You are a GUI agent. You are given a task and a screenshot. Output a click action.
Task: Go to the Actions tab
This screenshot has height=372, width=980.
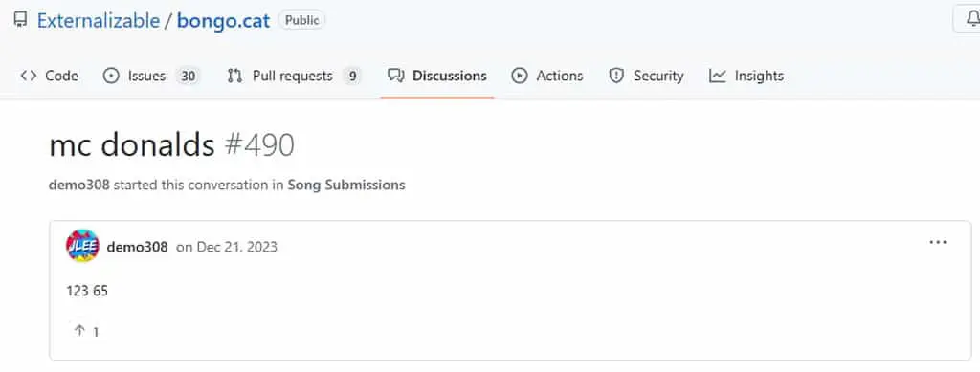point(547,77)
